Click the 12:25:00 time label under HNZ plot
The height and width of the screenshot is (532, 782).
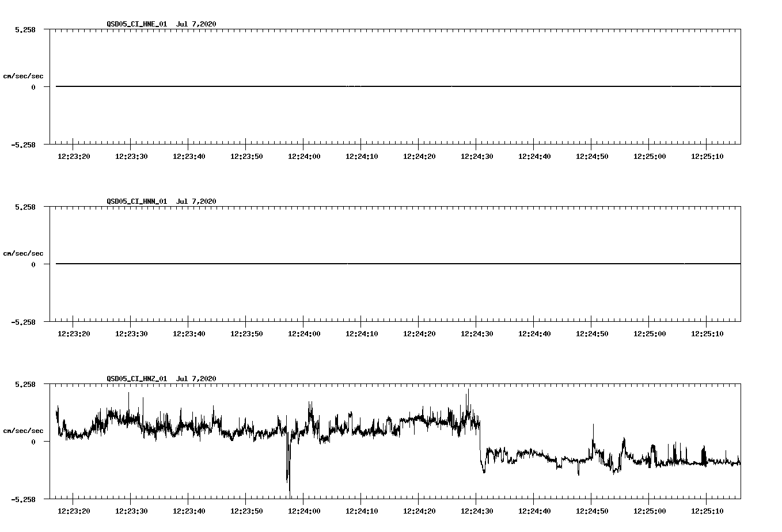coord(650,511)
